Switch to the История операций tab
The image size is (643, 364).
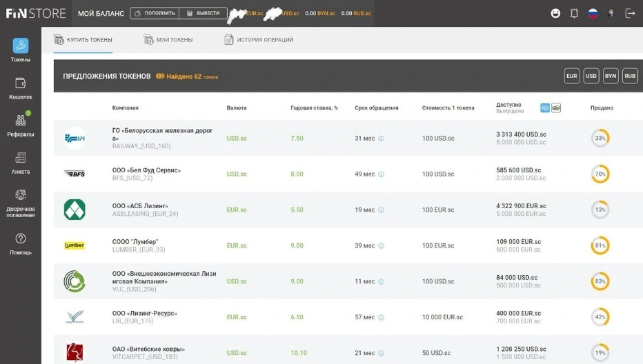[259, 40]
